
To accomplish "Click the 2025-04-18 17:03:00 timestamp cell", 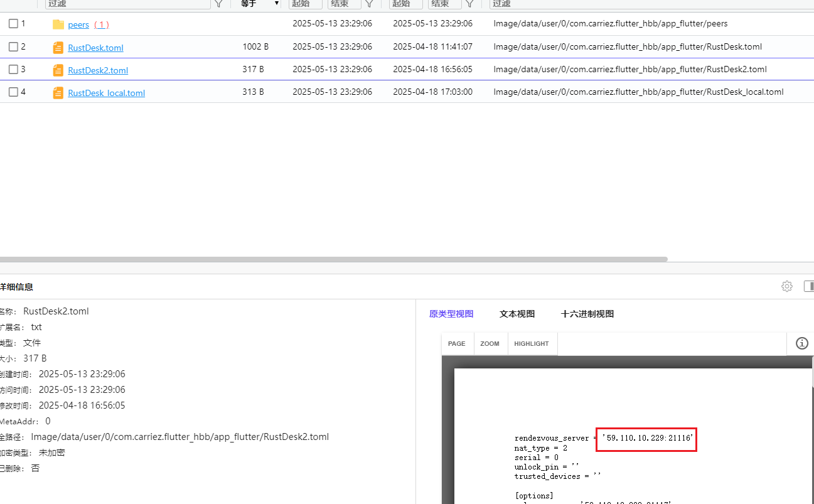I will [433, 92].
